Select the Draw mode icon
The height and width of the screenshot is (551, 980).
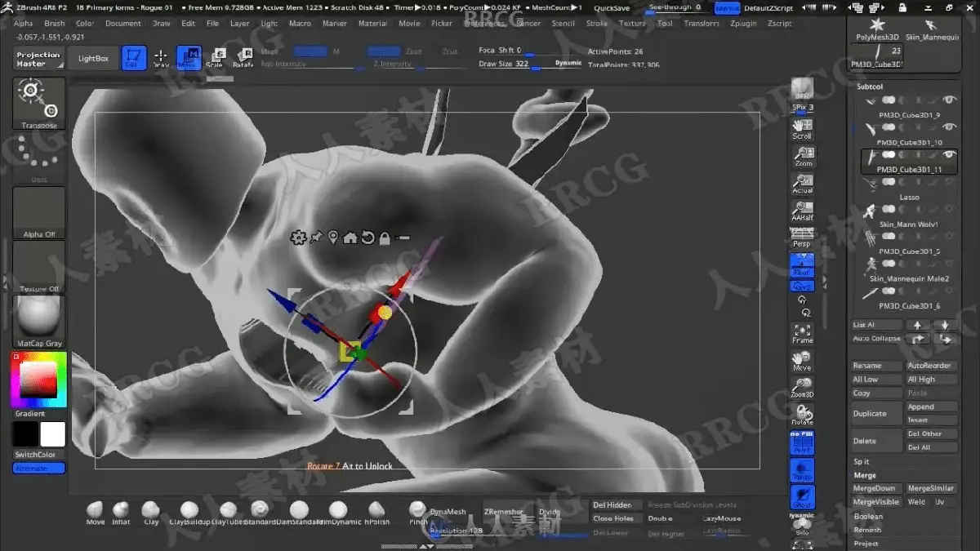click(x=162, y=57)
